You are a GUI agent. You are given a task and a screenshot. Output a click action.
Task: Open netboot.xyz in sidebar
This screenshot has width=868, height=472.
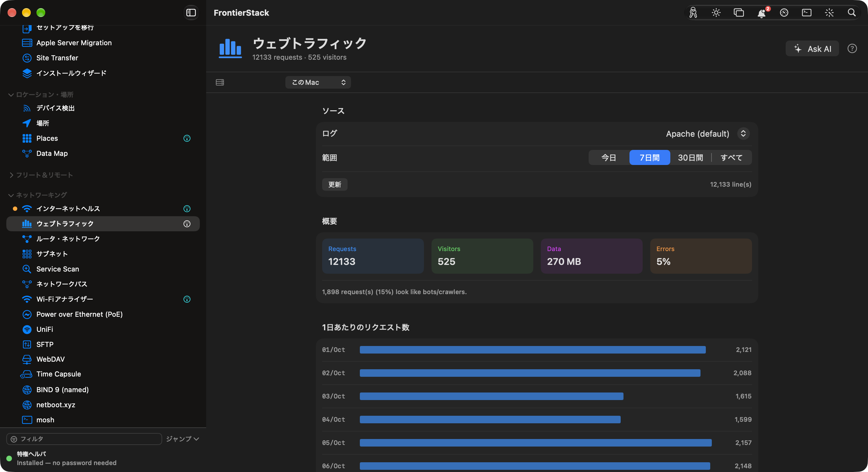tap(103, 405)
